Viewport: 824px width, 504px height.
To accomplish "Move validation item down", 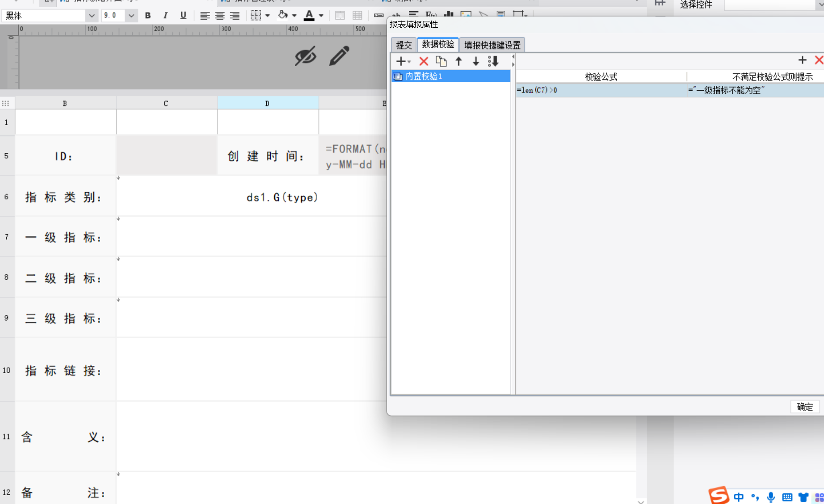I will 476,61.
